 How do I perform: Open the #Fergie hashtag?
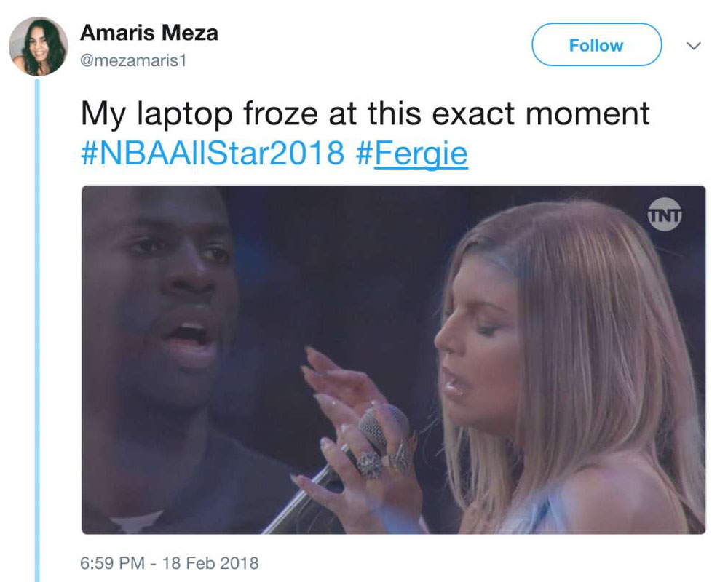click(x=412, y=154)
